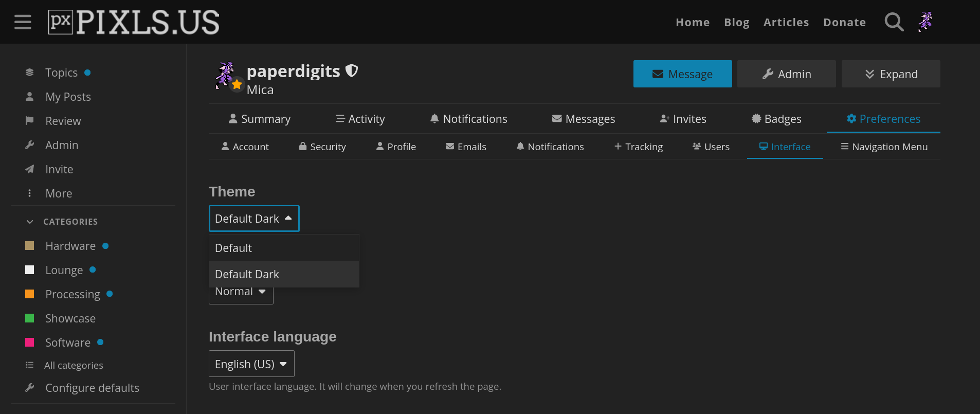Click the PIXLS.US site logo

tap(134, 22)
